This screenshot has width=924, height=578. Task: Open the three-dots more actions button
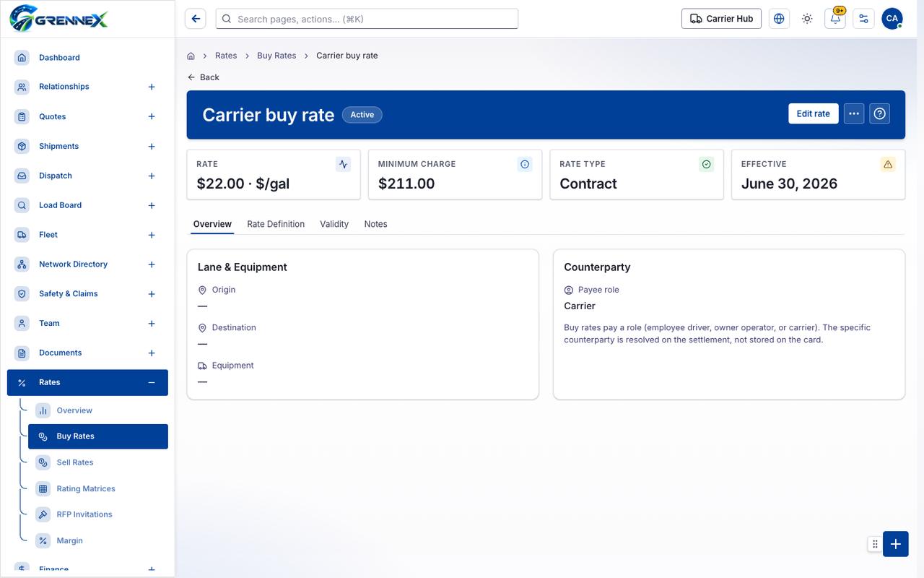coord(854,113)
